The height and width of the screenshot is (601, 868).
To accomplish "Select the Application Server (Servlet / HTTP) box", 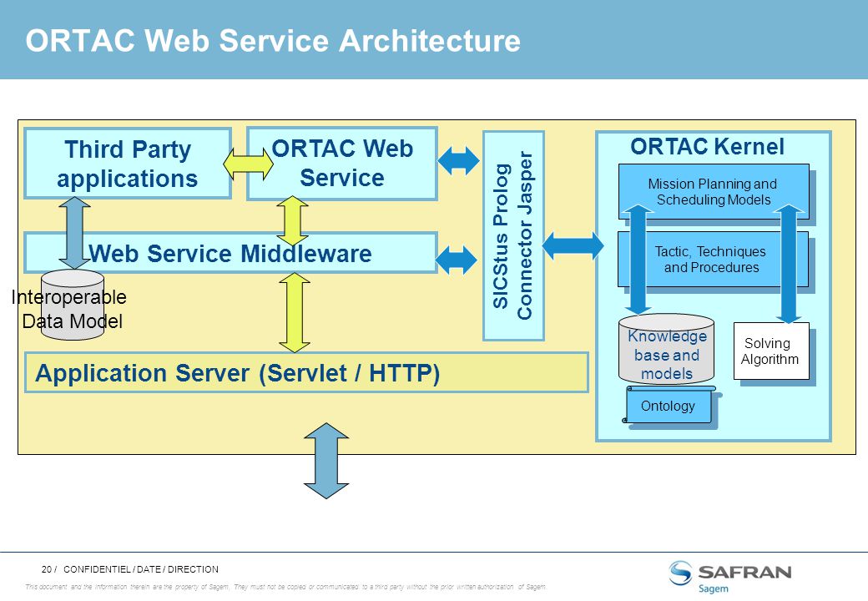I will [306, 372].
